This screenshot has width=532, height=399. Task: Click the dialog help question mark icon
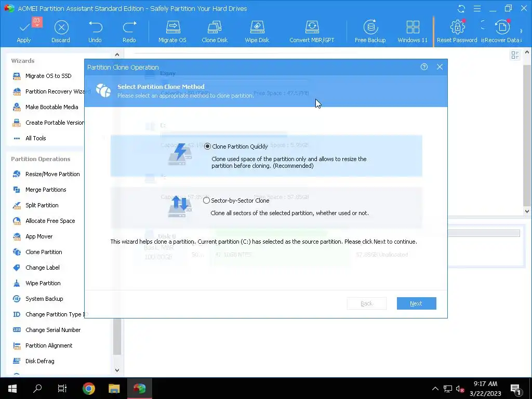424,67
